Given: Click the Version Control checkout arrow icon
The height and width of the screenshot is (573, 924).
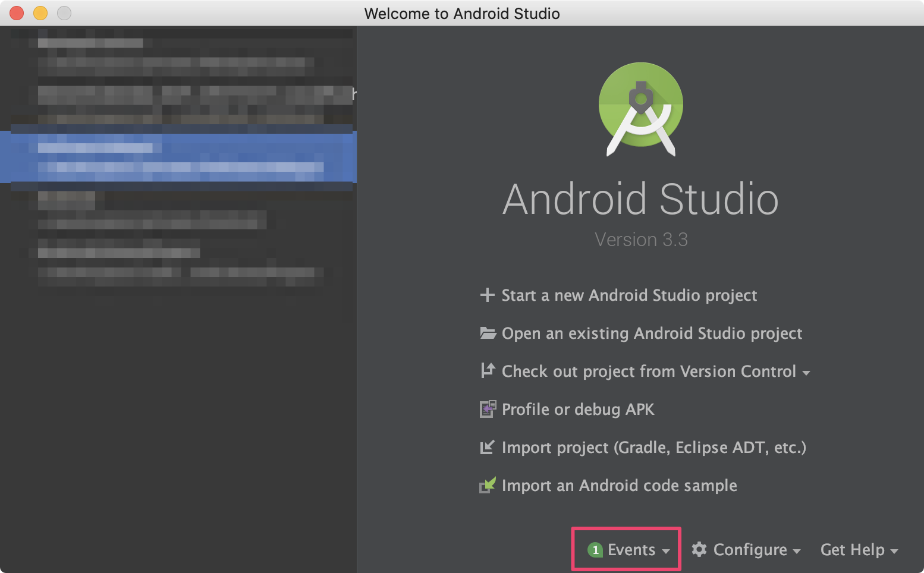Looking at the screenshot, I should 488,370.
